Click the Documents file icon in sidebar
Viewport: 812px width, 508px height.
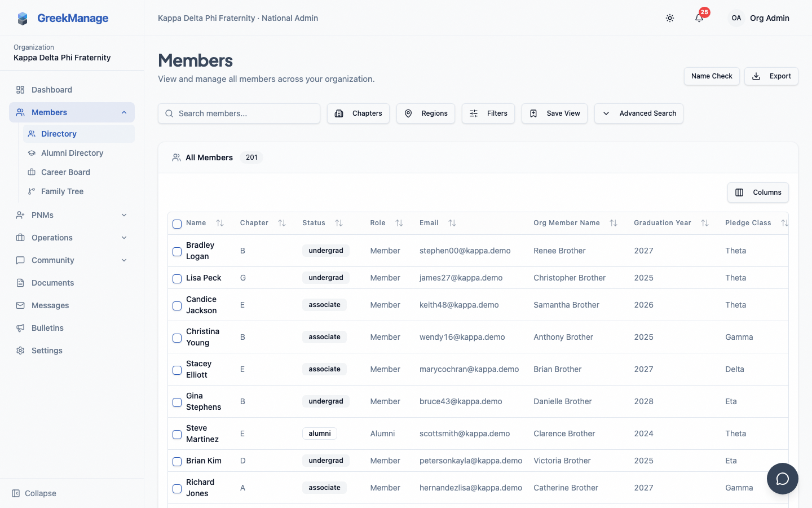click(x=20, y=283)
